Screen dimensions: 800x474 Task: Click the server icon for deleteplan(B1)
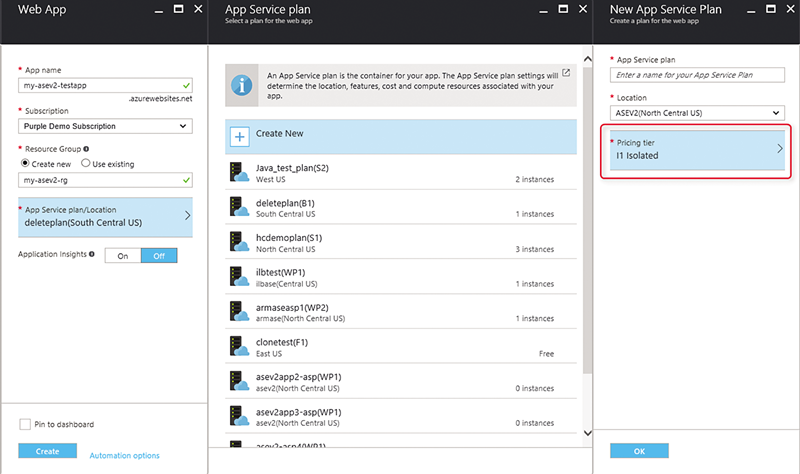pyautogui.click(x=239, y=207)
